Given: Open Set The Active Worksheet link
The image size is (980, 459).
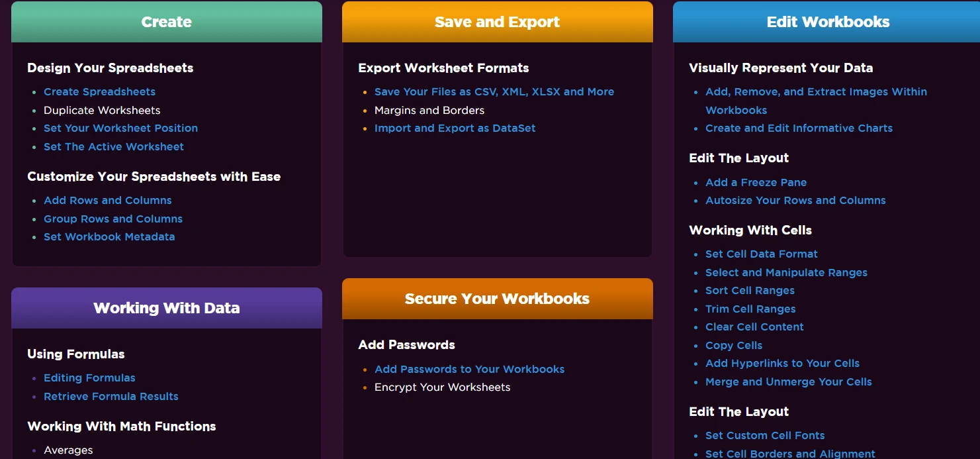Looking at the screenshot, I should [114, 147].
